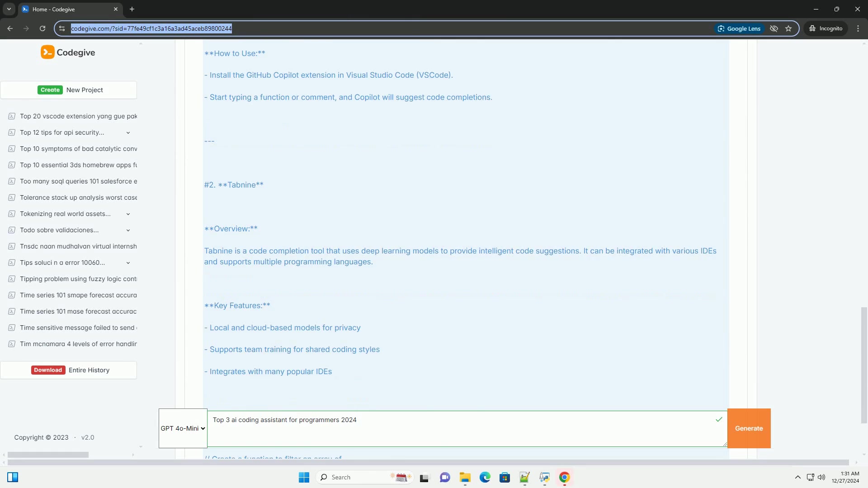
Task: Click project icon beside Top 10 essential 3ds homebrew
Action: click(x=12, y=165)
